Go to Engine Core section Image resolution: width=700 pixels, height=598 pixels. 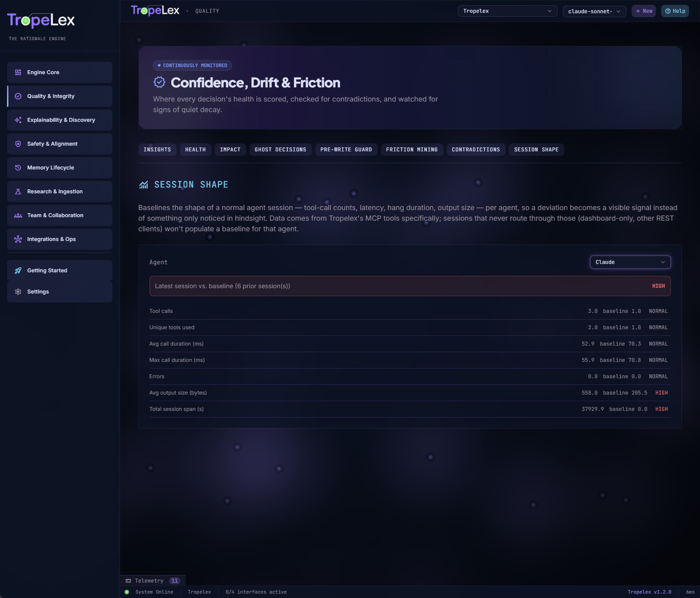[x=60, y=72]
